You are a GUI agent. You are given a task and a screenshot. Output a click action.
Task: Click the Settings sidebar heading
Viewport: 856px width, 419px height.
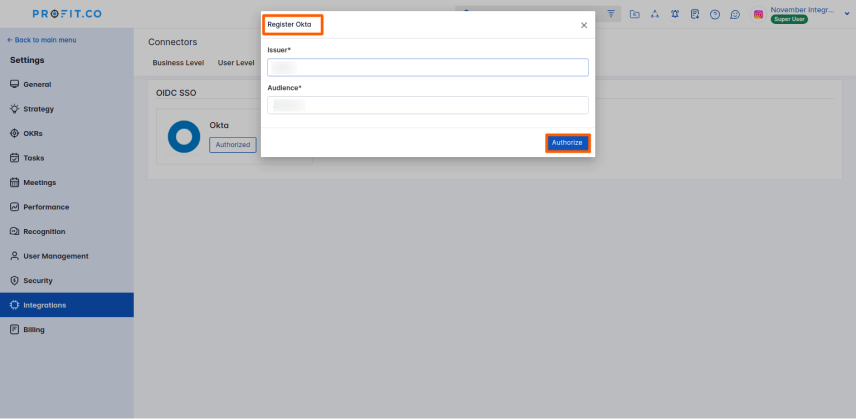click(27, 60)
